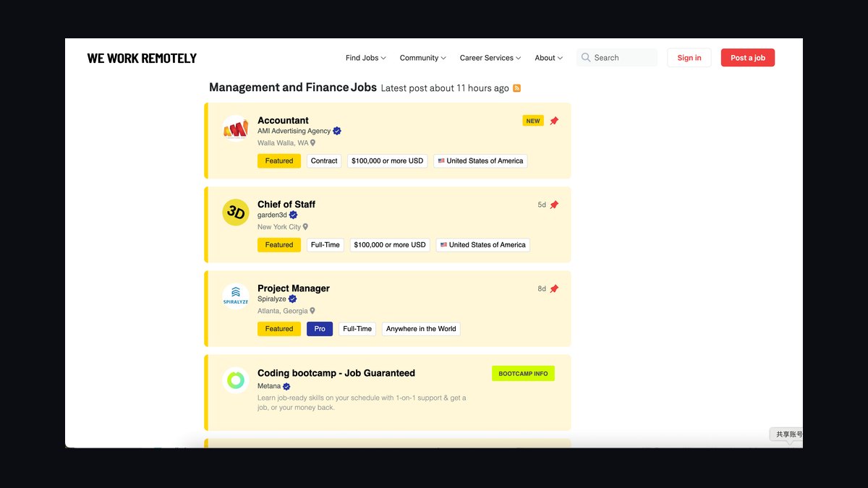Viewport: 868px width, 488px height.
Task: Click the Featured tag on Chief of Staff
Action: 279,244
